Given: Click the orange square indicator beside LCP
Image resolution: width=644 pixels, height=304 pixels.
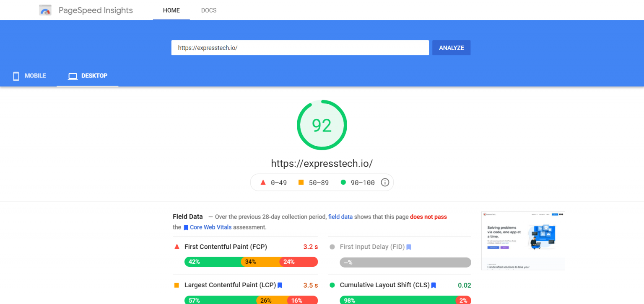Looking at the screenshot, I should tap(177, 285).
